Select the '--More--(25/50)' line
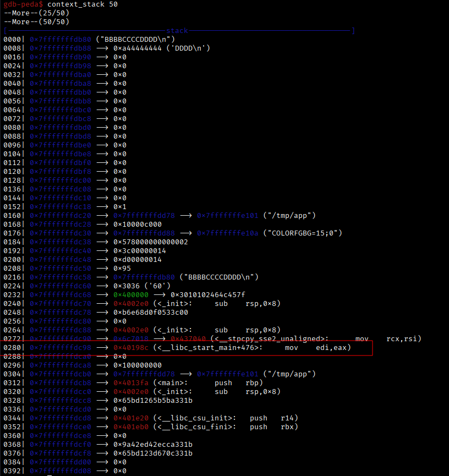Viewport: 449px width, 476px height. point(36,13)
